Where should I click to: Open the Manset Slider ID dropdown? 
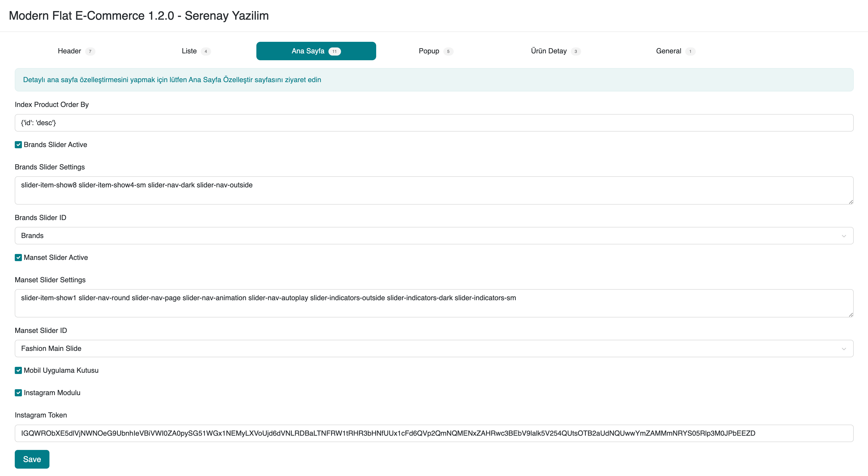click(x=434, y=348)
